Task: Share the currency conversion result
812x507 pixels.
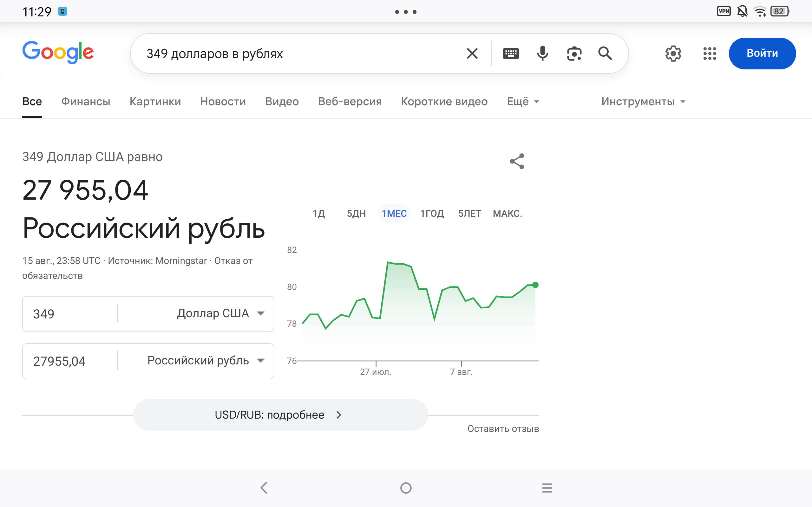Action: 517,161
